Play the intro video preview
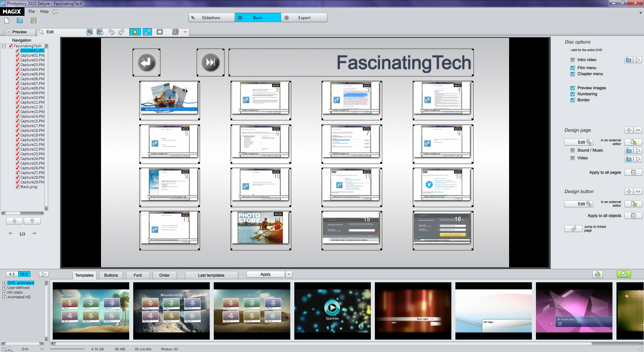This screenshot has width=644, height=352. coord(638,60)
